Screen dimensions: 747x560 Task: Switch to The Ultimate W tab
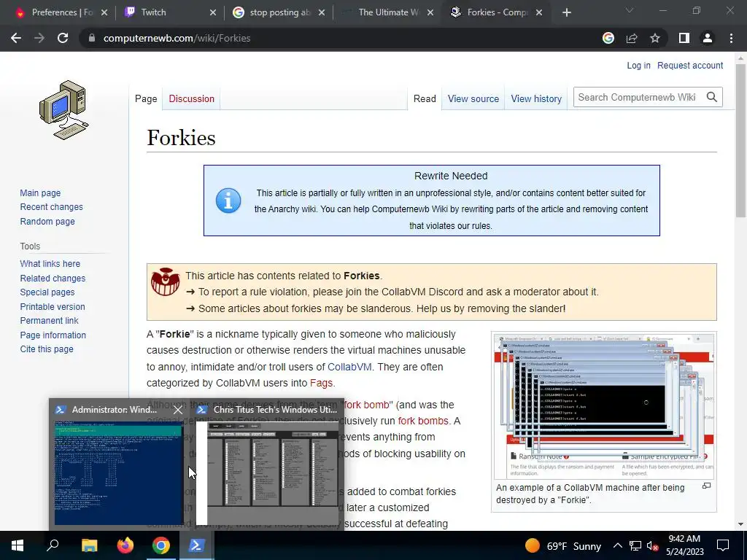(x=387, y=12)
